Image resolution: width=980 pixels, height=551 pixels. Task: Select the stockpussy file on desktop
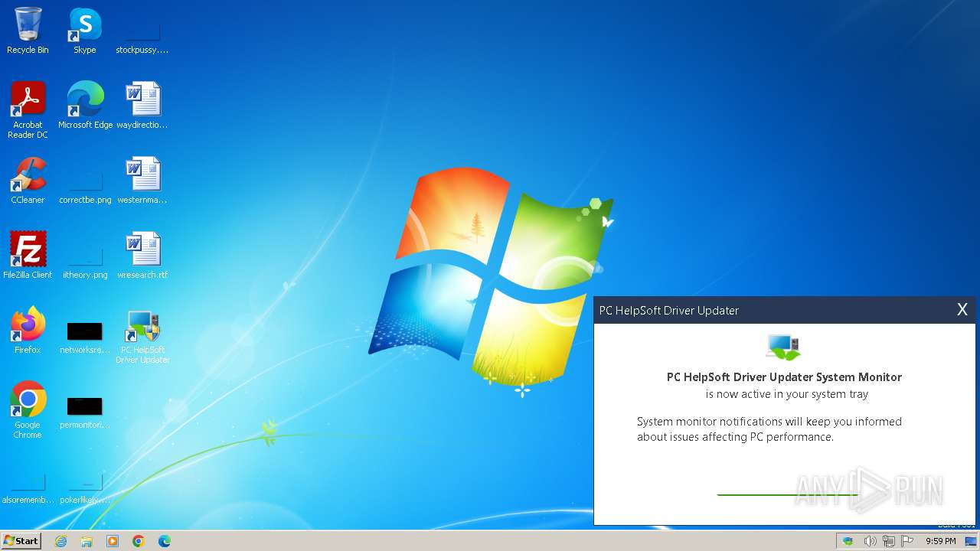[142, 31]
